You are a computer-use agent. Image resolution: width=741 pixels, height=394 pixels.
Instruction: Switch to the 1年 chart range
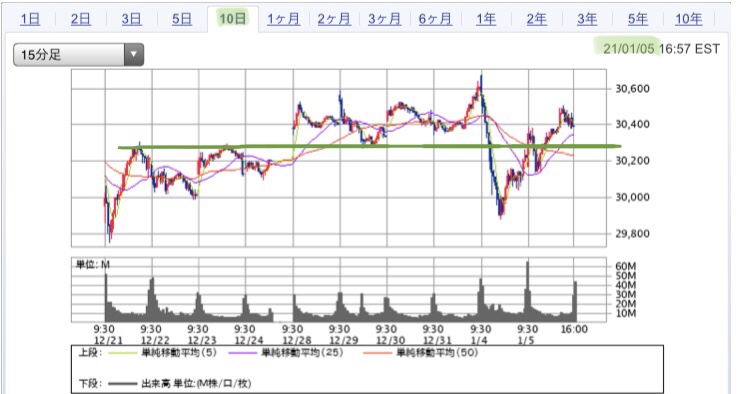pyautogui.click(x=486, y=19)
